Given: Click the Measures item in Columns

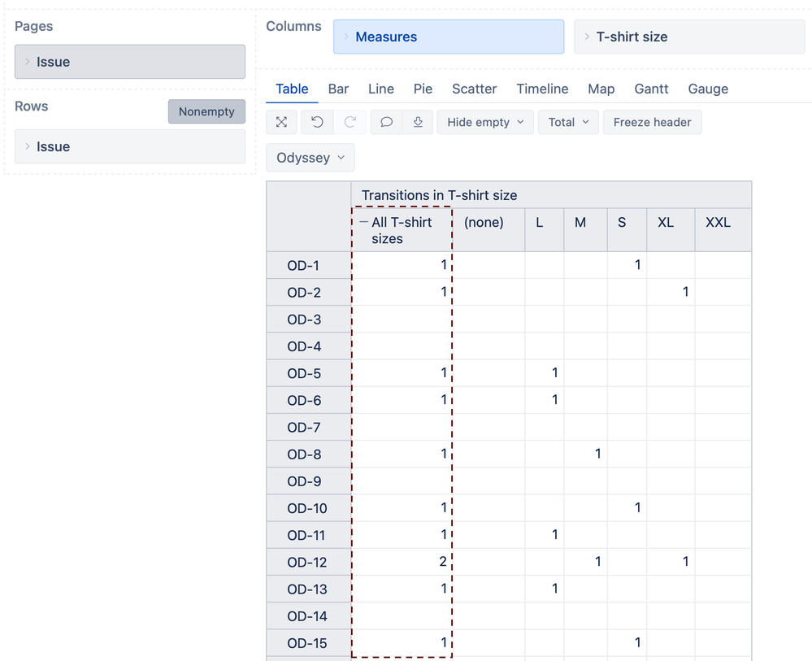Looking at the screenshot, I should (x=386, y=37).
